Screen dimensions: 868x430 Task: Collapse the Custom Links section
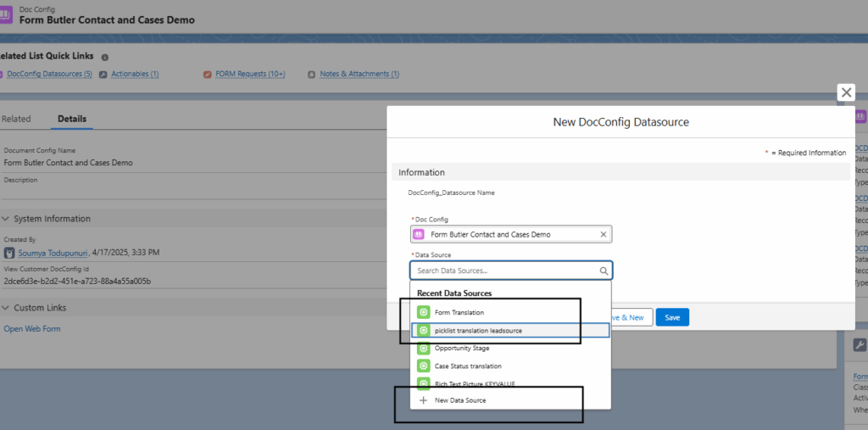[x=6, y=308]
